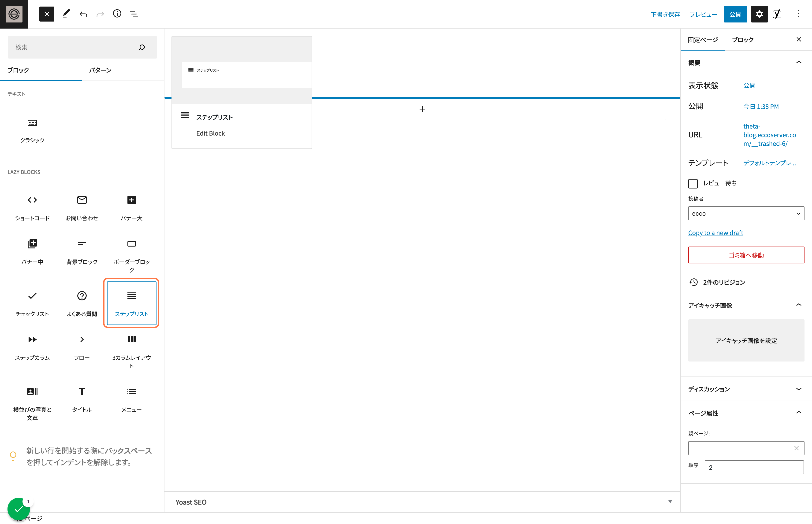Open the document info details

(x=117, y=14)
